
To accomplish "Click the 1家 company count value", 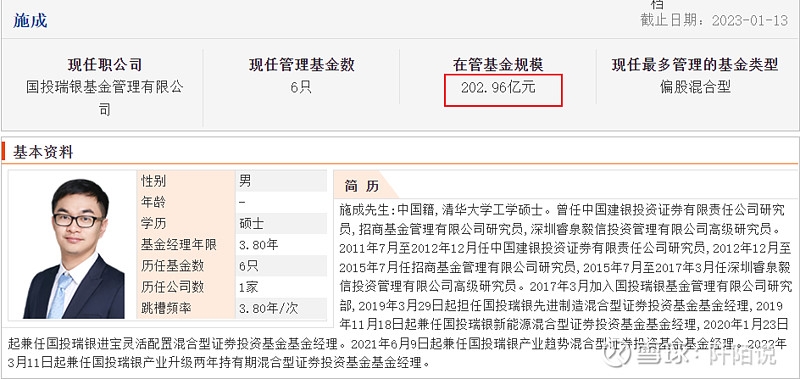I will (249, 288).
